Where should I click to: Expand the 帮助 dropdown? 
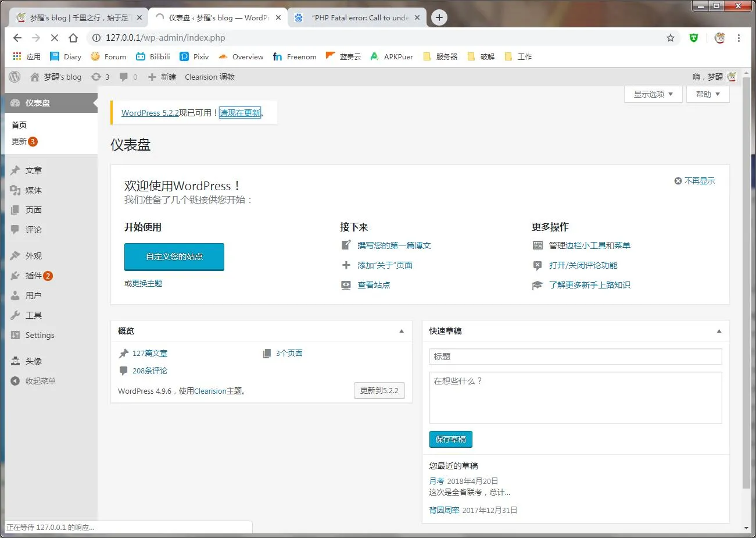click(707, 94)
